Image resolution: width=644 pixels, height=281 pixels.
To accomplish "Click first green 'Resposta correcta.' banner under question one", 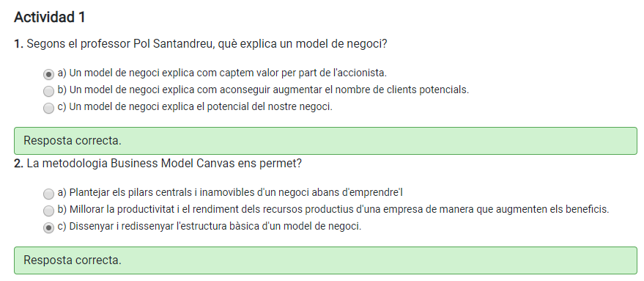I will 325,141.
